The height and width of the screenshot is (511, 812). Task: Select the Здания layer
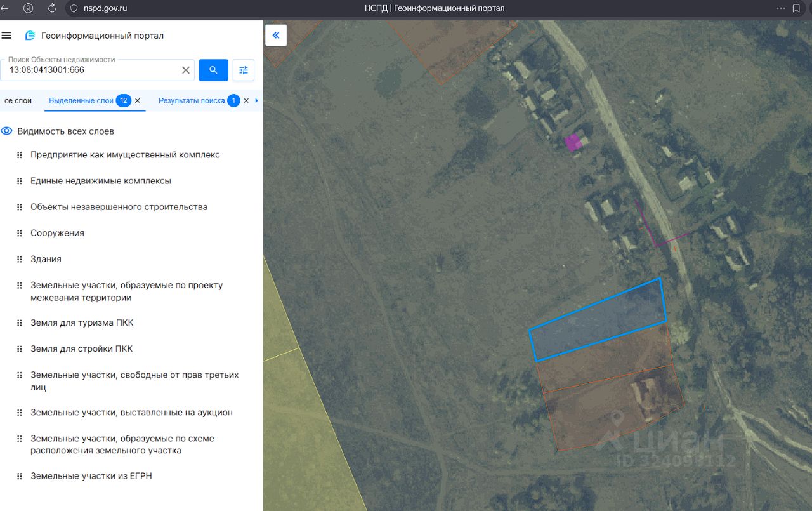pyautogui.click(x=46, y=259)
